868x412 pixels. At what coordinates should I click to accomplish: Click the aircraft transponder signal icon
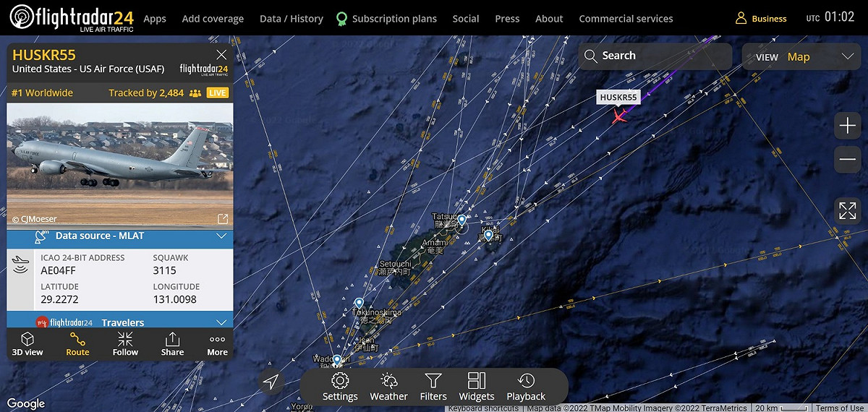[21, 265]
